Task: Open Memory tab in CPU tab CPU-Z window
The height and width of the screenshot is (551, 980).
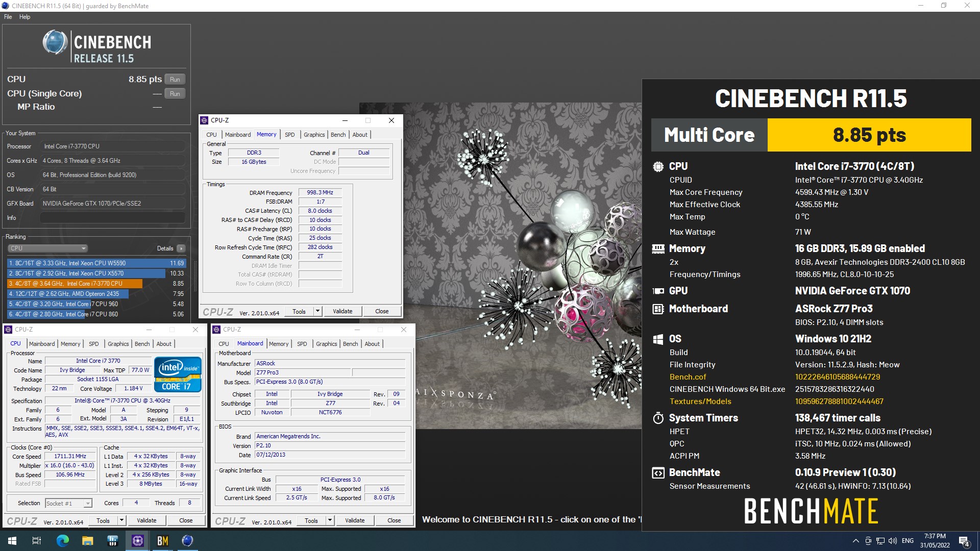Action: (70, 344)
